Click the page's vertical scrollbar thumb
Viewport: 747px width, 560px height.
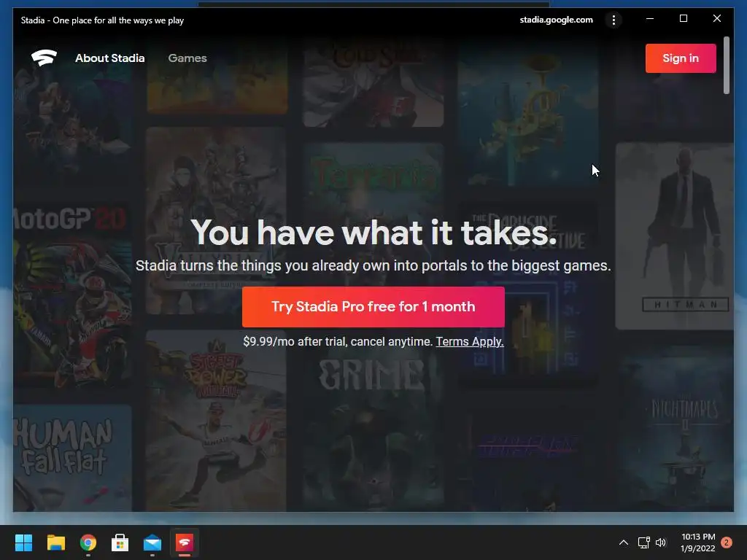pos(727,65)
